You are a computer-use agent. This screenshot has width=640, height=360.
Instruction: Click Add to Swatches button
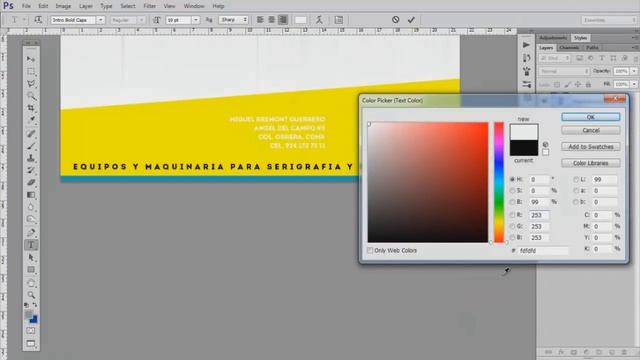[x=591, y=147]
